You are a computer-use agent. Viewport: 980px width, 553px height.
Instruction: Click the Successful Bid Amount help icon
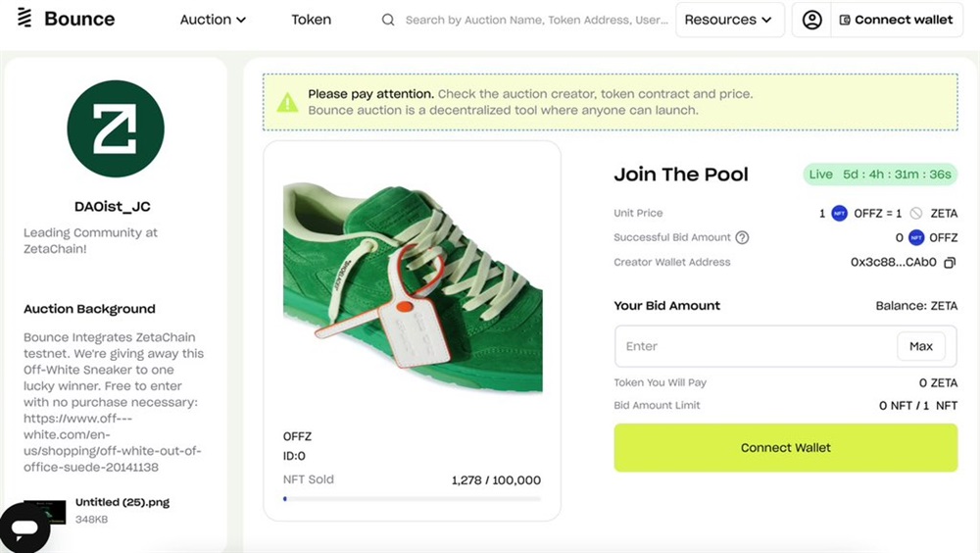(742, 237)
